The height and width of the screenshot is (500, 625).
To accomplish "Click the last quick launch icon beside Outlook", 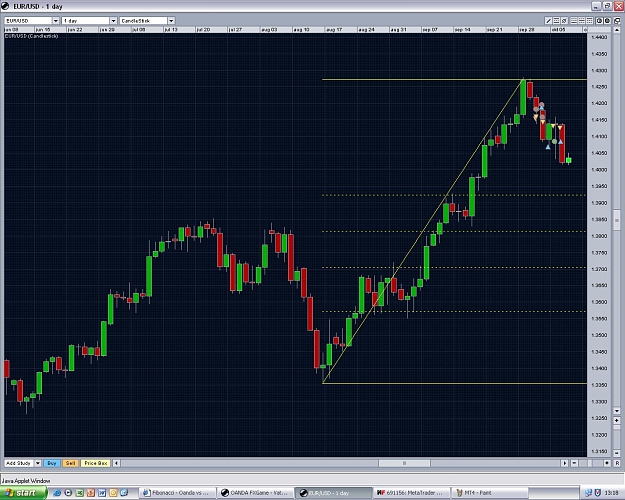I will click(124, 493).
